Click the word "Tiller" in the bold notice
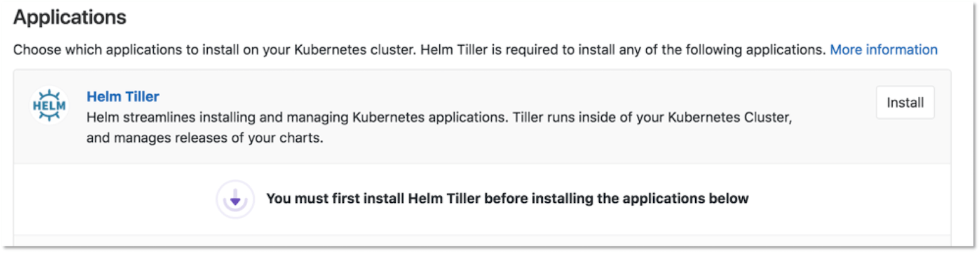 tap(464, 199)
